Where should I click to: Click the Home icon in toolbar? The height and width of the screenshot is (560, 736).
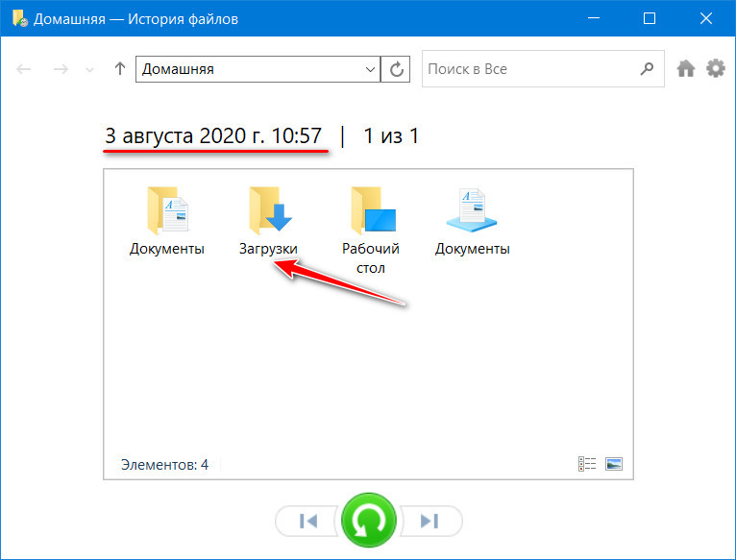pos(686,69)
